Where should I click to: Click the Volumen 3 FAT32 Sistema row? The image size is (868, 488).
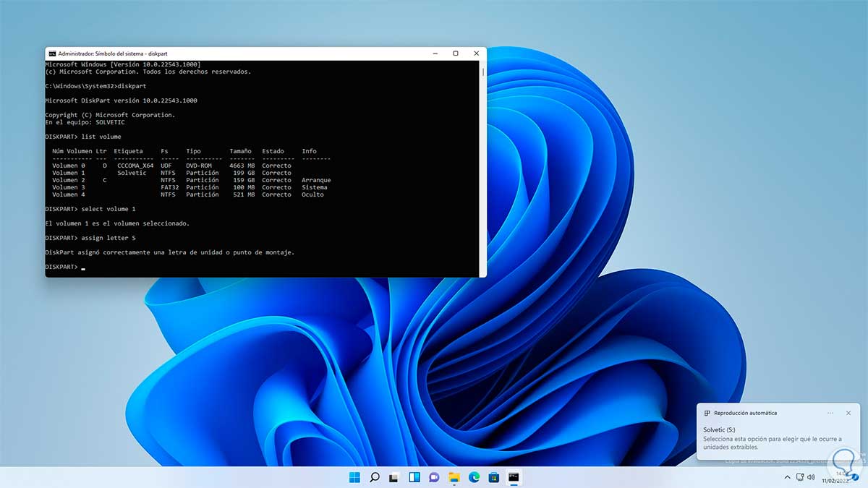point(190,187)
